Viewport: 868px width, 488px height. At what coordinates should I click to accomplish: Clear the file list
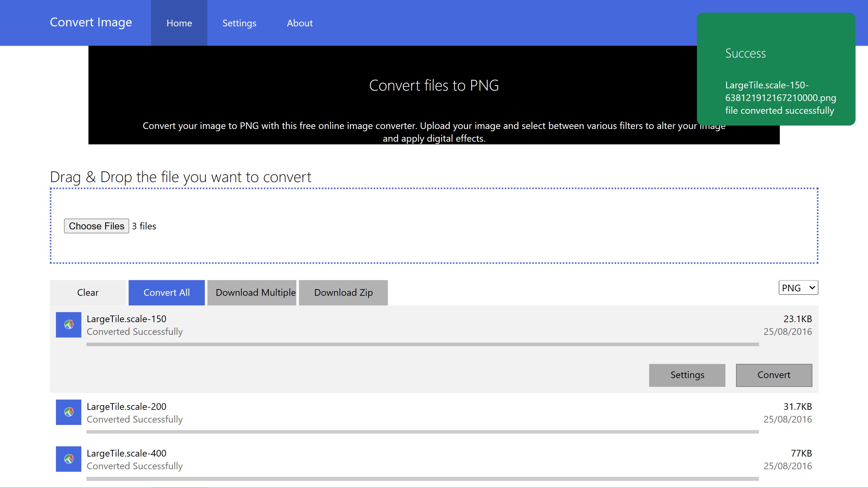pos(88,293)
